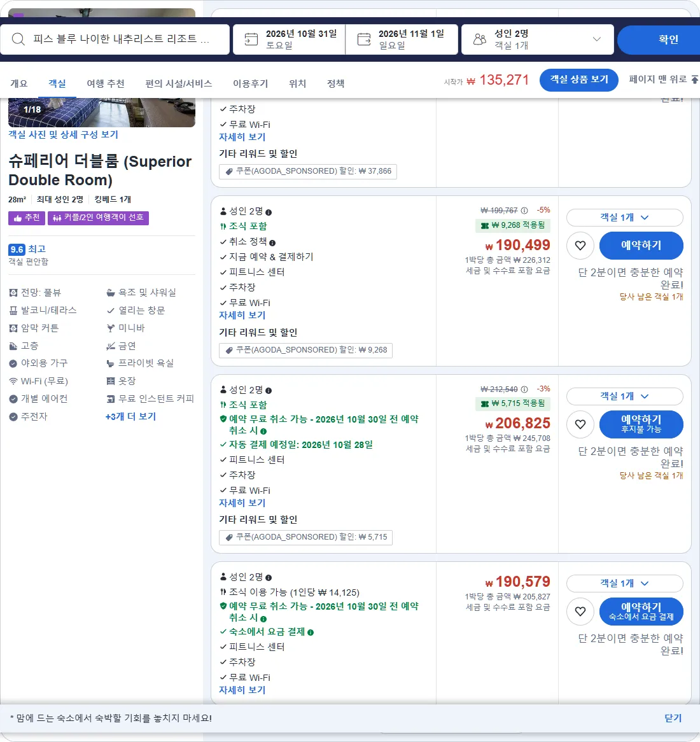Click the 발코니/테라스 amenity icon
Screen dimensions: 700x742
coord(13,311)
